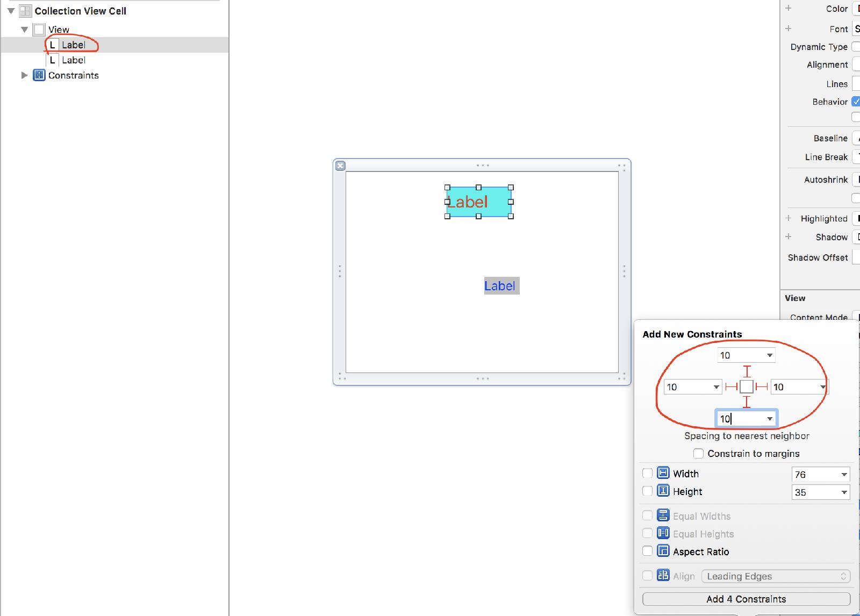Select the second Label in outline
The image size is (860, 616).
73,60
